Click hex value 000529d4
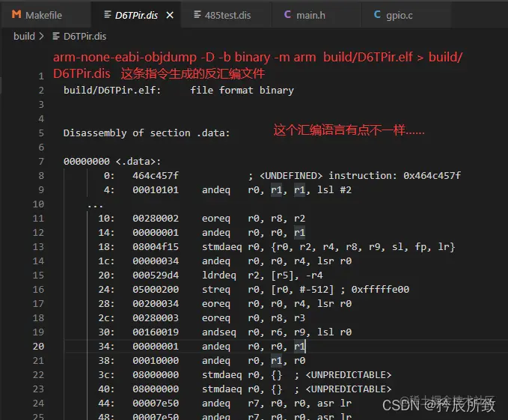Image resolution: width=508 pixels, height=420 pixels. tap(156, 276)
